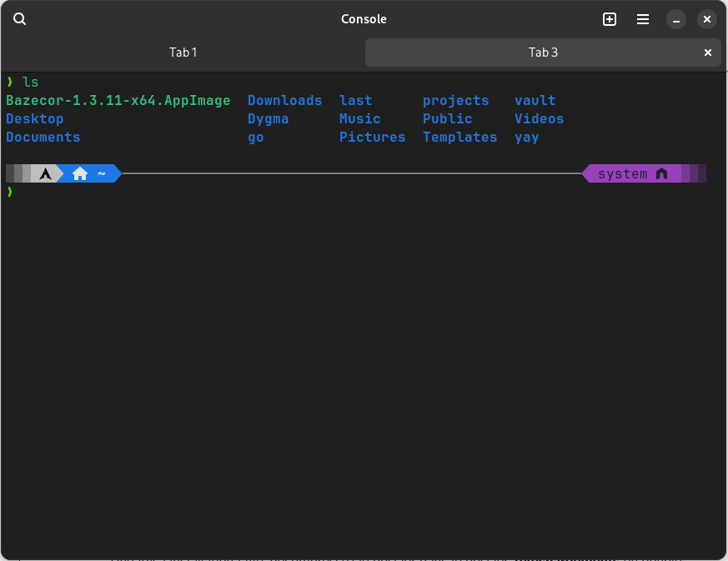
Task: Click the Dygma directory name
Action: [x=268, y=119]
